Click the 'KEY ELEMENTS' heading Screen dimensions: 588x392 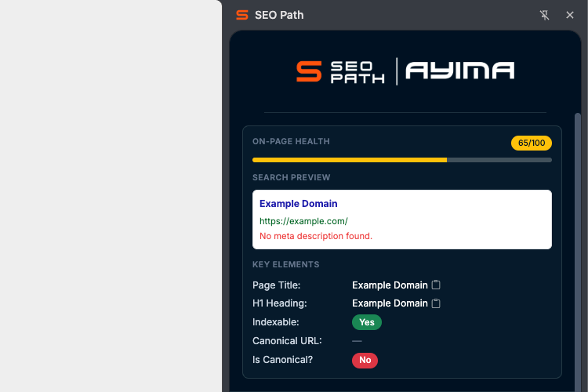pyautogui.click(x=285, y=264)
